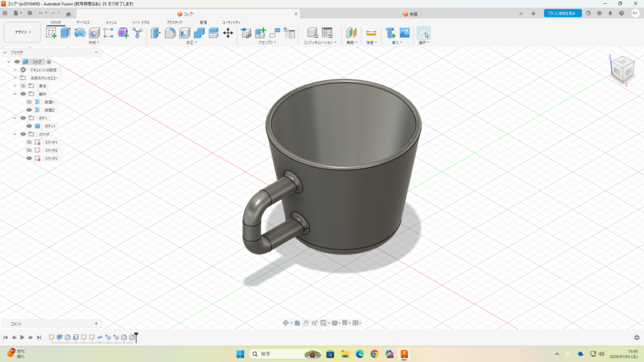Show スケッチ1 with its eye icon
Screen dimensions: 644x362
pos(29,142)
